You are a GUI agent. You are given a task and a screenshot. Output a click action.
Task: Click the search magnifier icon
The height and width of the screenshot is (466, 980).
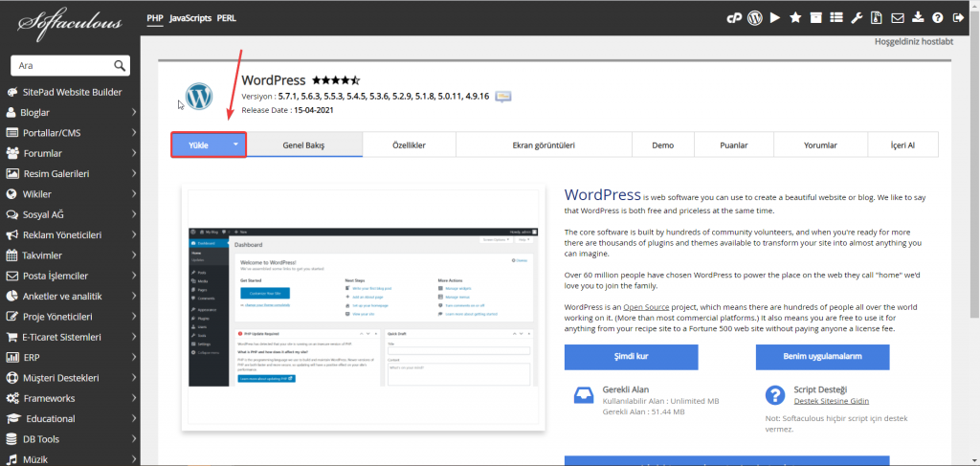point(119,66)
